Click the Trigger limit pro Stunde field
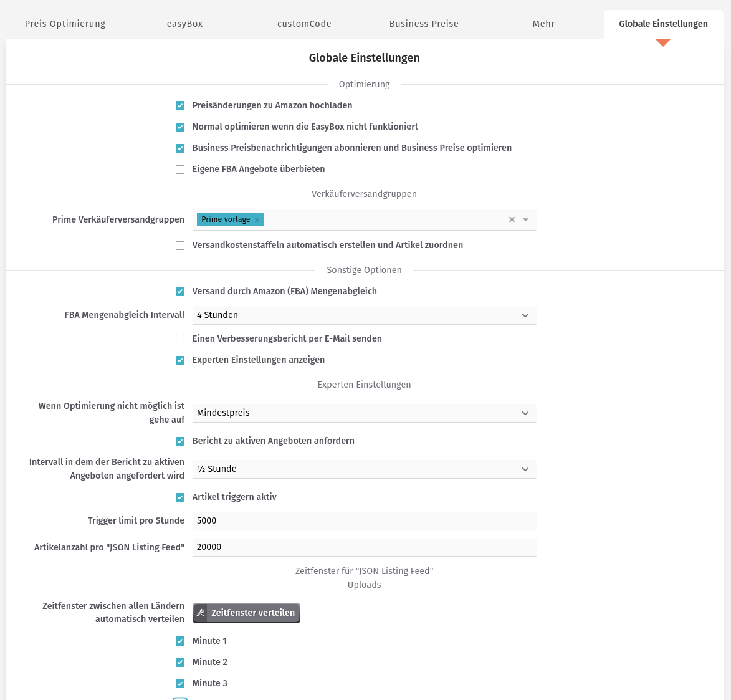Viewport: 731px width, 700px height. point(364,521)
